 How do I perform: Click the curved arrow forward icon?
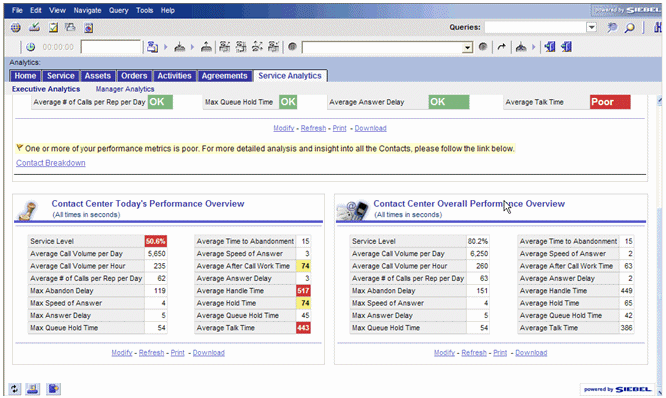tap(502, 47)
